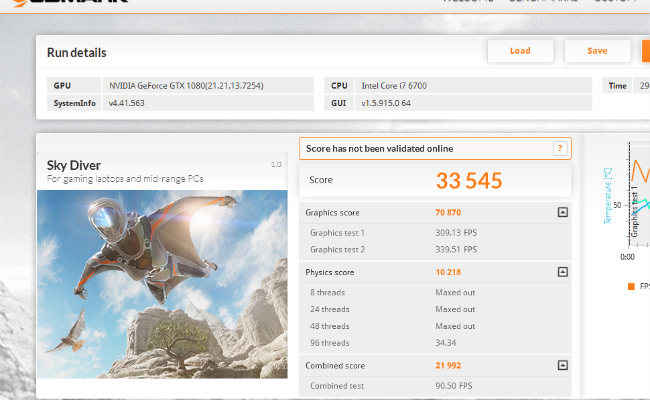The width and height of the screenshot is (650, 400).
Task: Open the validation help question mark
Action: pyautogui.click(x=560, y=148)
